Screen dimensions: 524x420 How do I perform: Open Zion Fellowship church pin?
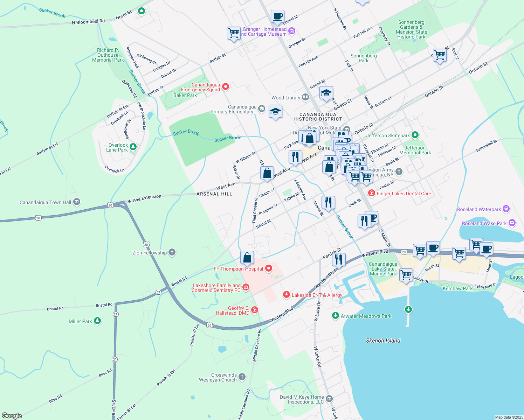pos(172,252)
